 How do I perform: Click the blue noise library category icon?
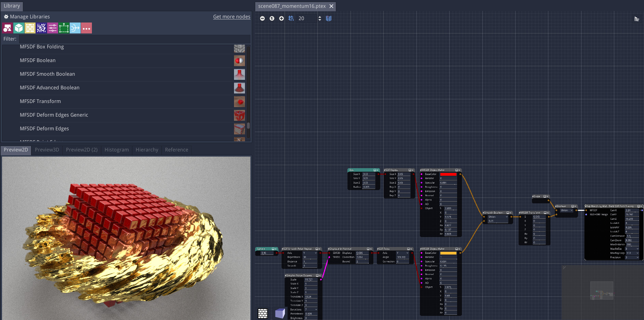coord(41,28)
